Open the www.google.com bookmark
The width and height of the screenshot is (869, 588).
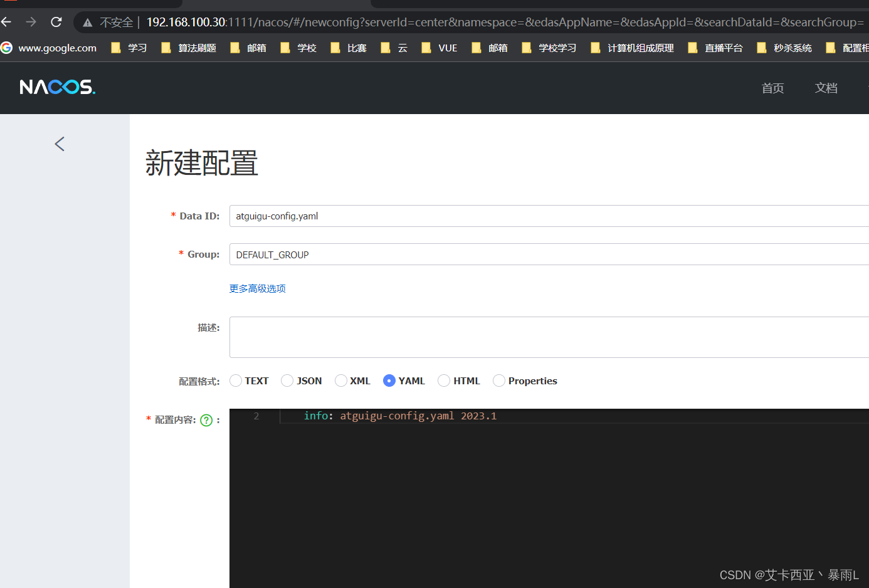(x=49, y=48)
